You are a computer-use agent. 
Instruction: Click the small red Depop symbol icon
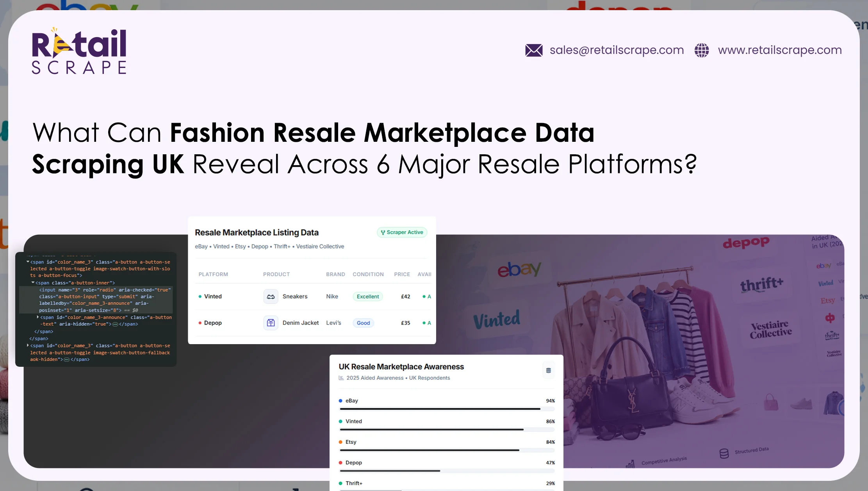pyautogui.click(x=830, y=318)
